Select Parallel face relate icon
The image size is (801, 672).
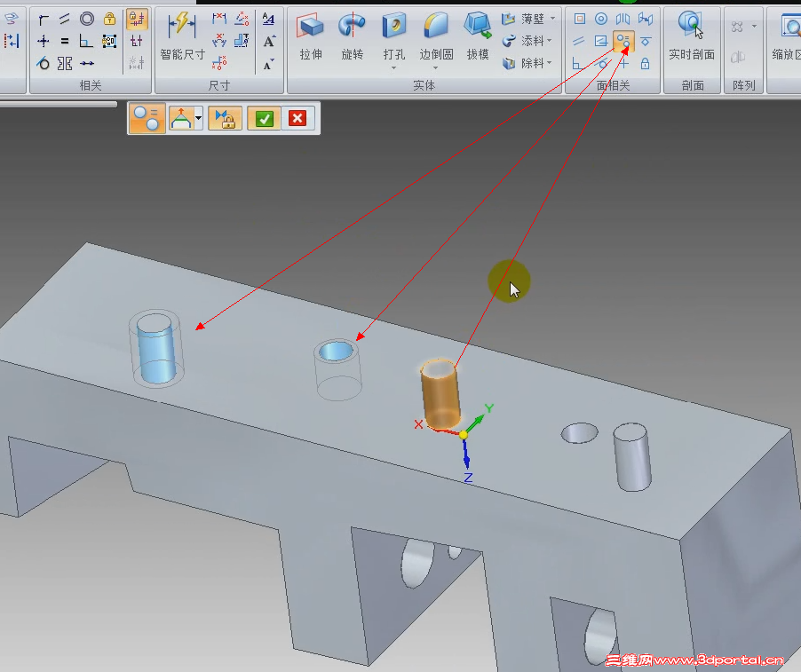click(x=579, y=41)
